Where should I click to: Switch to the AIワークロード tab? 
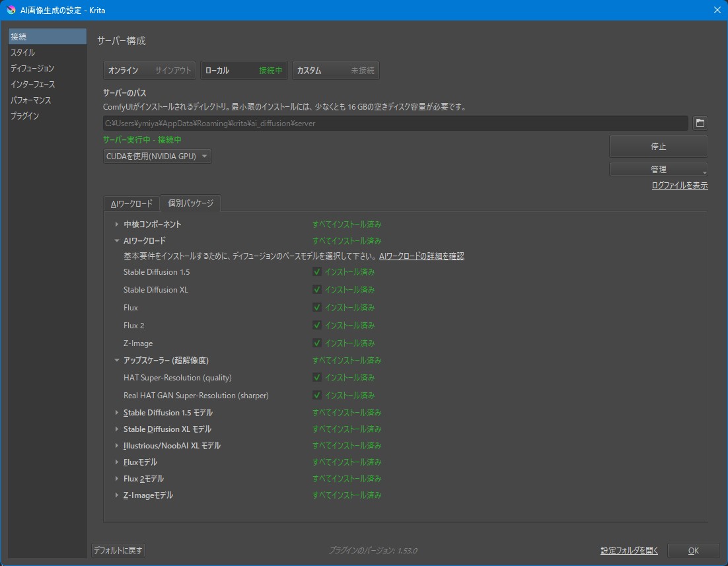[132, 203]
